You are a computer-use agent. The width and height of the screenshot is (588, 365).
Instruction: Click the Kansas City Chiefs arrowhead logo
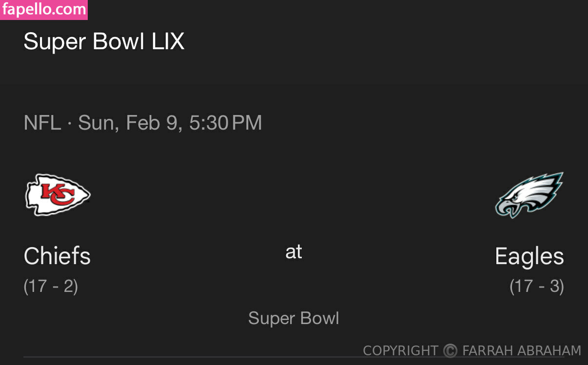(58, 195)
